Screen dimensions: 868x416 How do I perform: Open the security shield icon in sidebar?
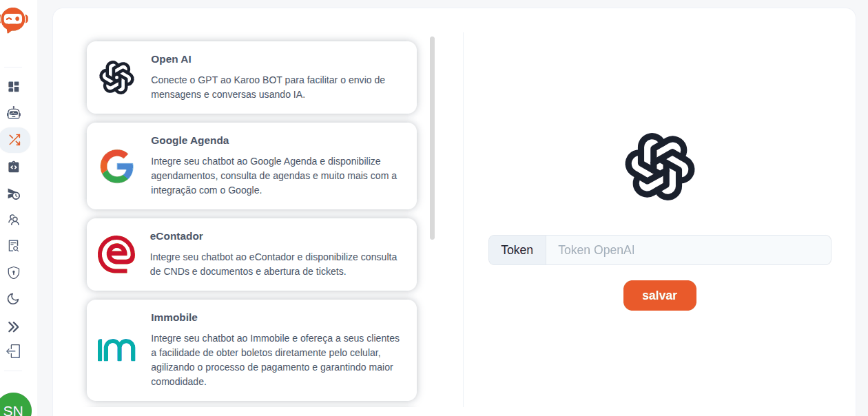coord(14,273)
